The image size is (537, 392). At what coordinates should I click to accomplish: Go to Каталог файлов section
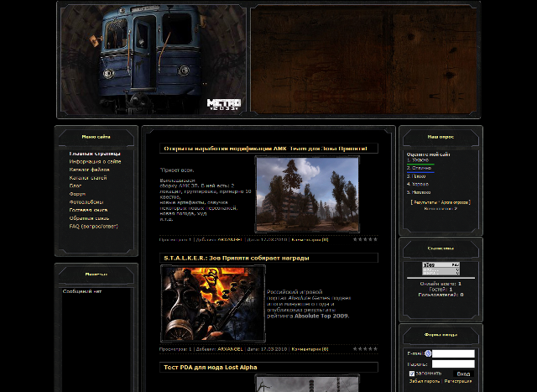coord(89,170)
